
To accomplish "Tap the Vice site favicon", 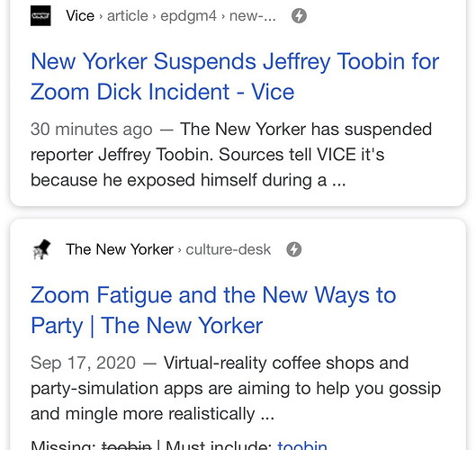I will pyautogui.click(x=40, y=16).
